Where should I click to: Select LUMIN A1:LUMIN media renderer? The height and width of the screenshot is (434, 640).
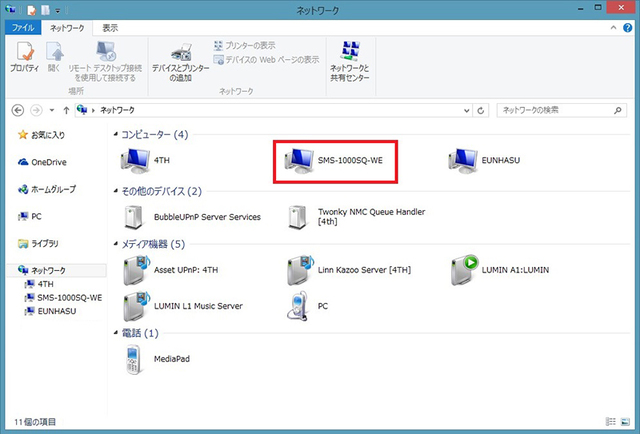pyautogui.click(x=500, y=270)
